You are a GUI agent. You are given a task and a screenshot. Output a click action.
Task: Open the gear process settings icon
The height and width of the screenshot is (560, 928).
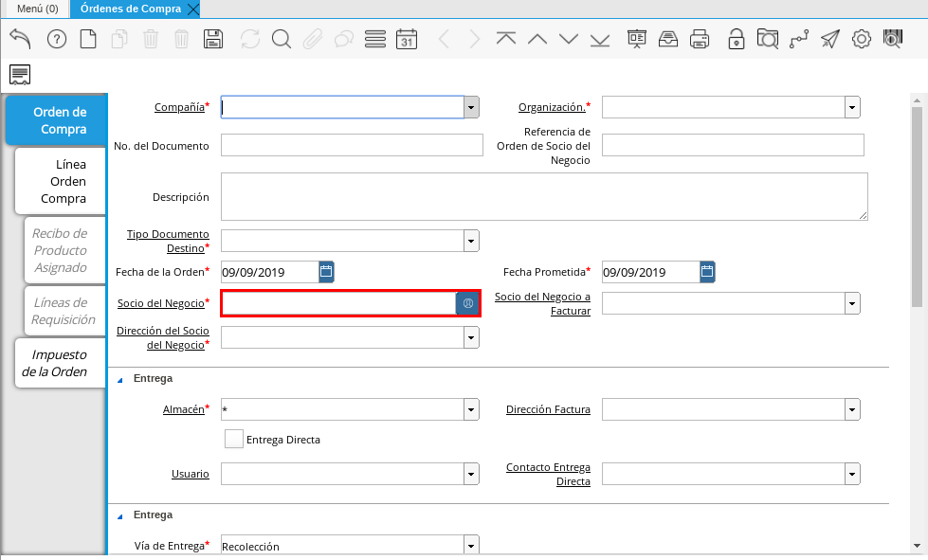[x=862, y=40]
